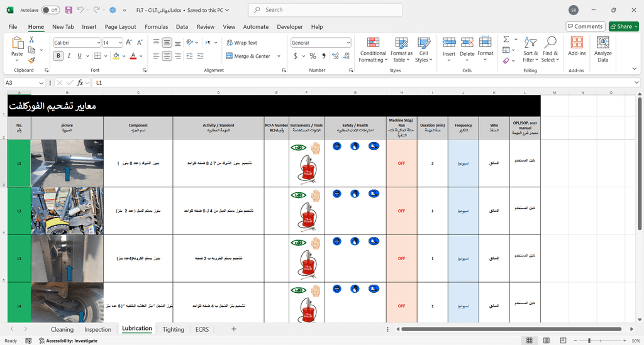Click the Paste icon in Clipboard group

(x=17, y=44)
